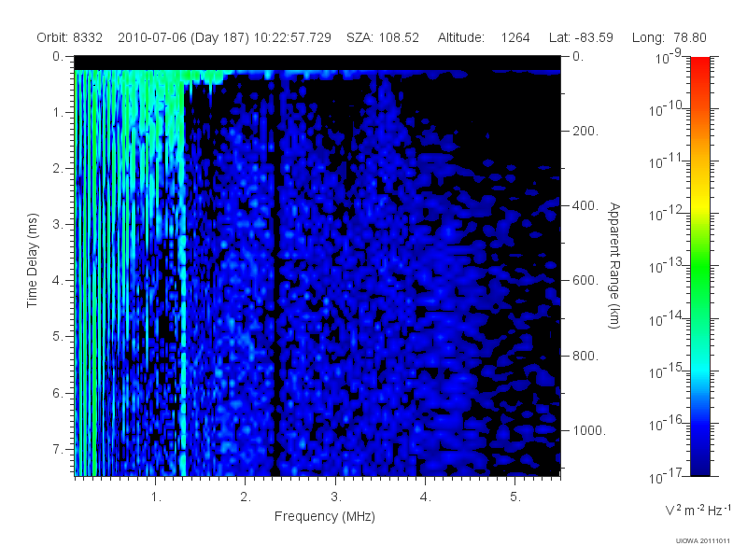Click the Time Delay (ms) axis title
Viewport: 747px width, 560px height.
click(32, 260)
